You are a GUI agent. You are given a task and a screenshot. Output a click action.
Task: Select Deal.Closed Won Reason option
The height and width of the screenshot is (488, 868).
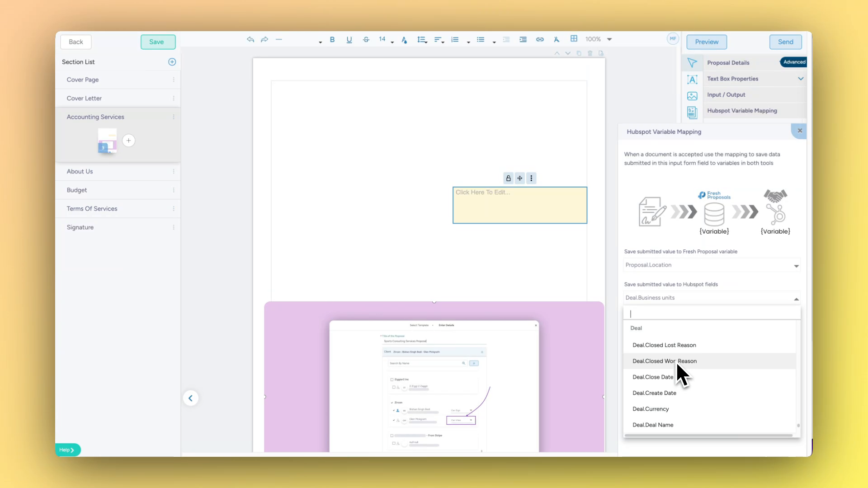click(664, 361)
